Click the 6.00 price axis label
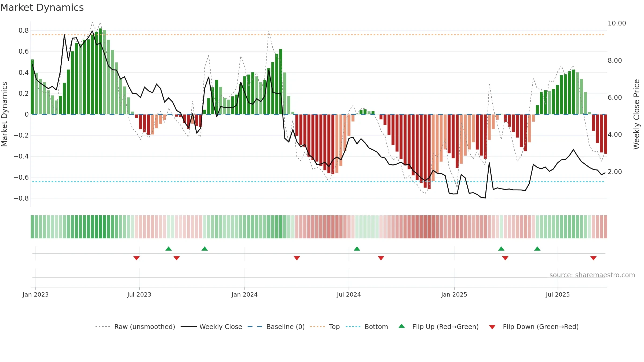The height and width of the screenshot is (362, 644). pos(615,98)
